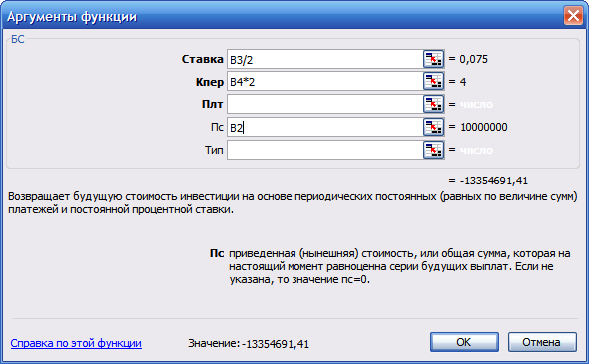
Task: Open the Справка по этой функции link
Action: [76, 343]
